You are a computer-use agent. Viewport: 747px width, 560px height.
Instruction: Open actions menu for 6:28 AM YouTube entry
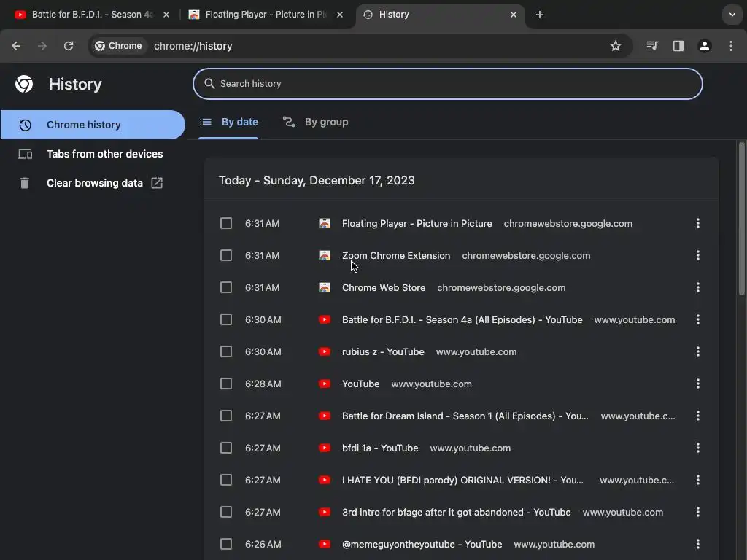point(698,384)
